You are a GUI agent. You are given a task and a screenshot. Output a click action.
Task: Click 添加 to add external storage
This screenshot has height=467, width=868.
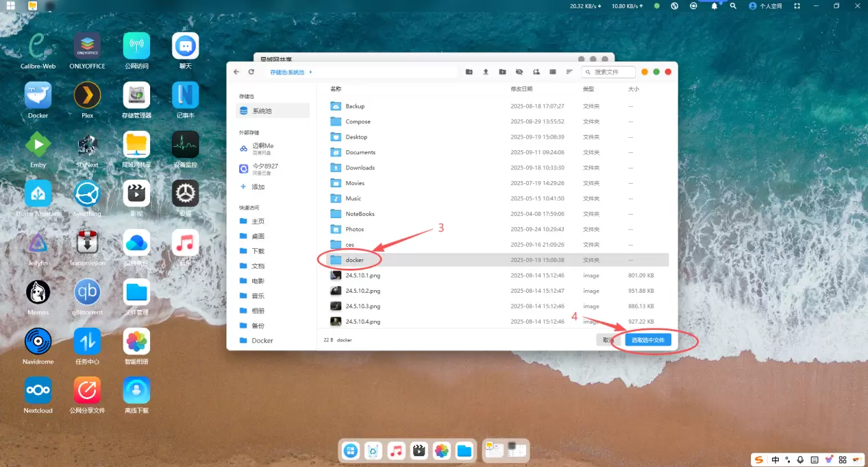[258, 187]
